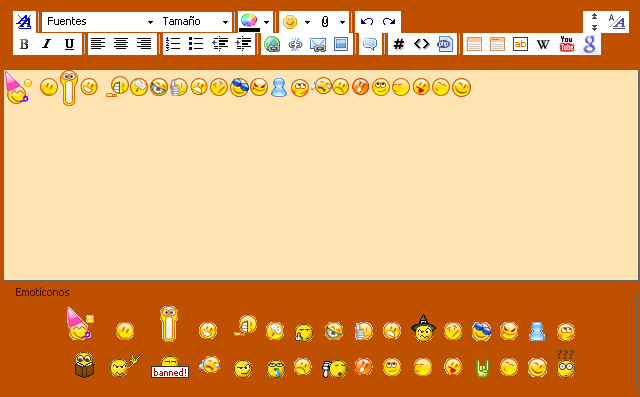Decrease editor height with the up arrow

point(594,16)
